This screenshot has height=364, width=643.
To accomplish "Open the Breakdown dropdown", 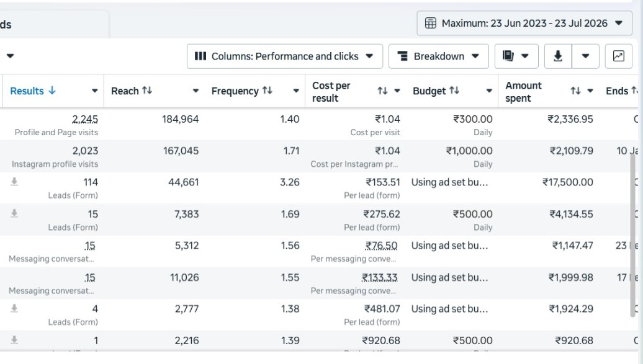I will click(x=438, y=56).
